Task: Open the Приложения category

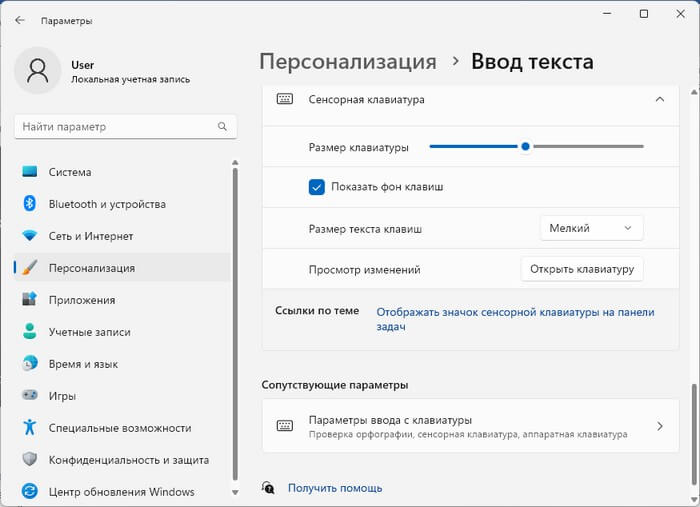Action: click(x=122, y=299)
